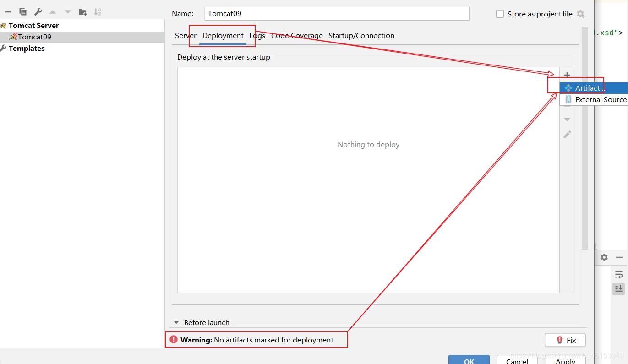
Task: Switch to the Deployment tab
Action: point(223,36)
